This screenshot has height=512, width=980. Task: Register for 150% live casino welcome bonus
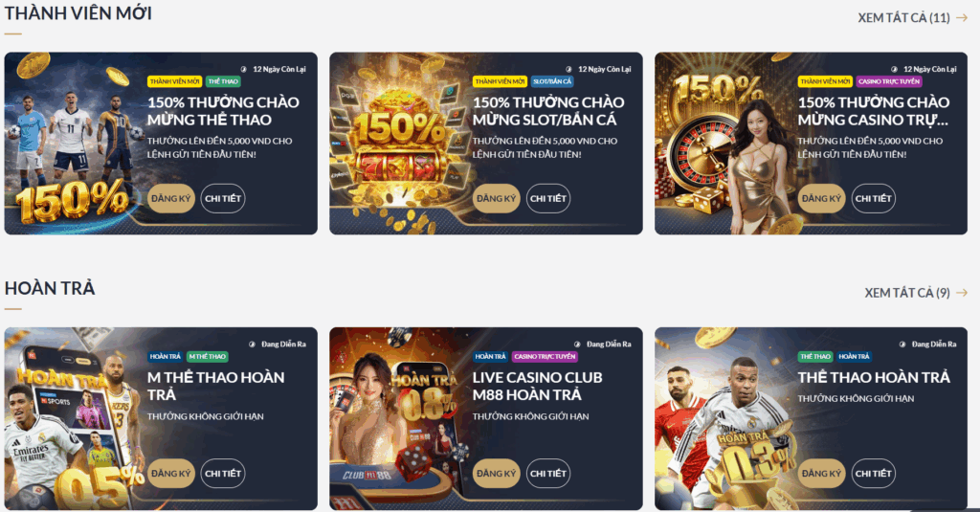[821, 199]
